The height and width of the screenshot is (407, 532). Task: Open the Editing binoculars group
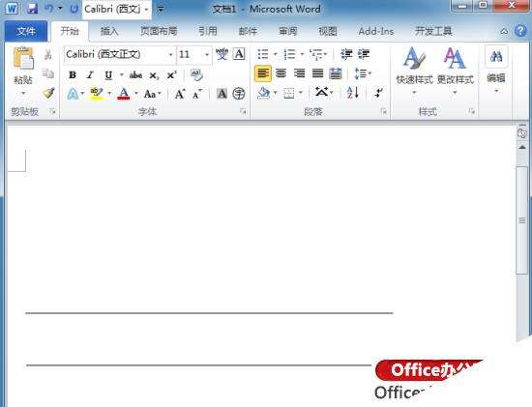click(x=496, y=70)
